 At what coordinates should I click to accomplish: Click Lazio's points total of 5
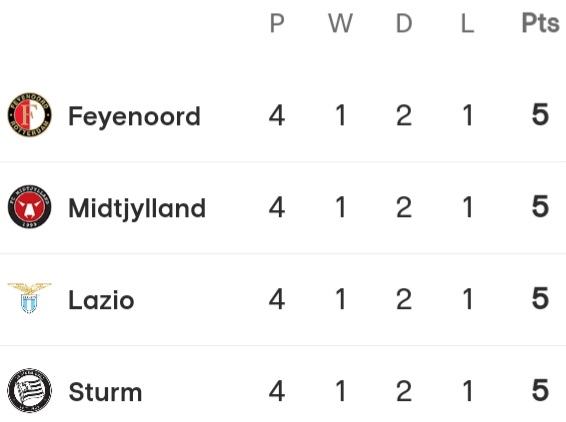pos(540,299)
